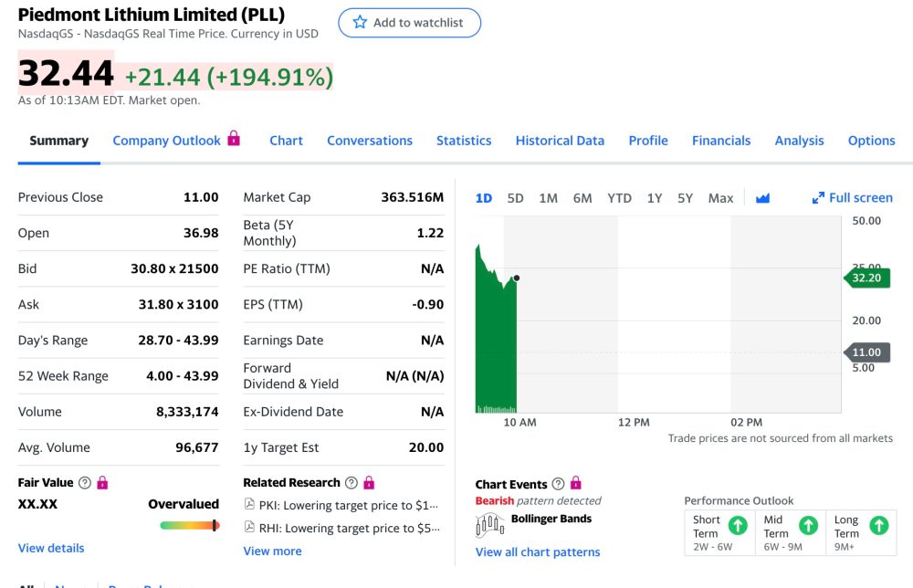Click the Fair Value help question icon
The image size is (913, 588).
click(x=85, y=483)
